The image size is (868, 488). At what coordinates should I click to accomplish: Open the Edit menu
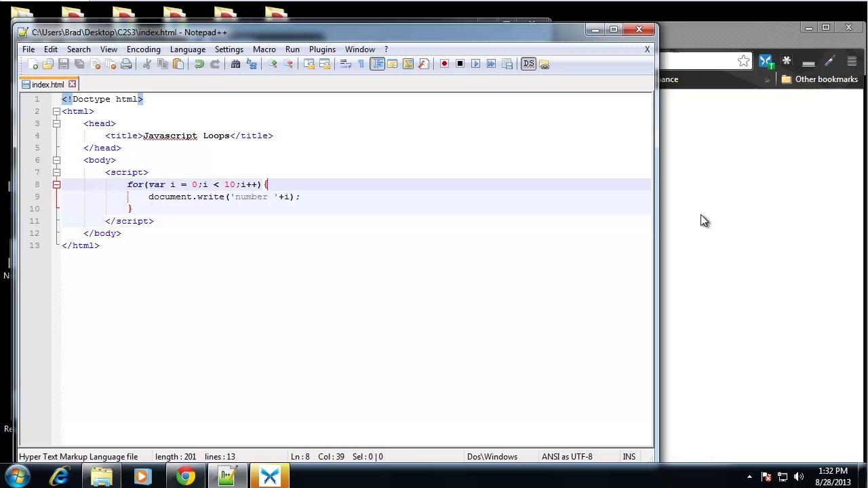51,49
